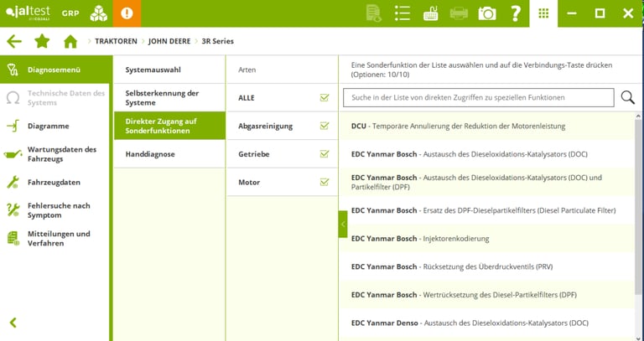
Task: Click the Fehlersuche nach Symptom icon
Action: point(13,210)
